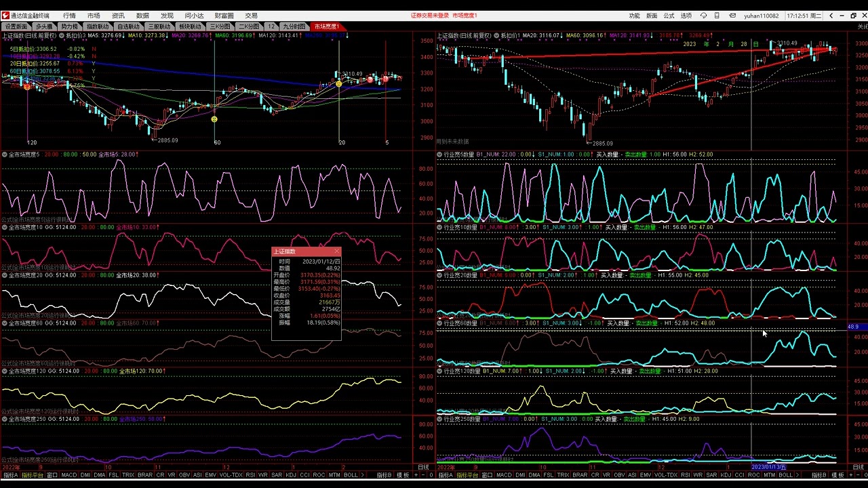Click the left chart 抵扣价3 settings icon
The image size is (868, 488).
point(62,35)
